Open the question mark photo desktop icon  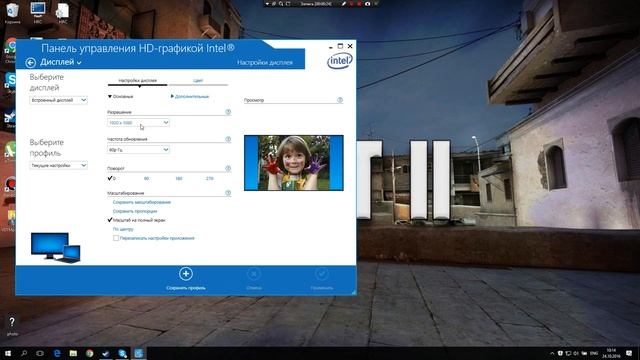click(12, 325)
